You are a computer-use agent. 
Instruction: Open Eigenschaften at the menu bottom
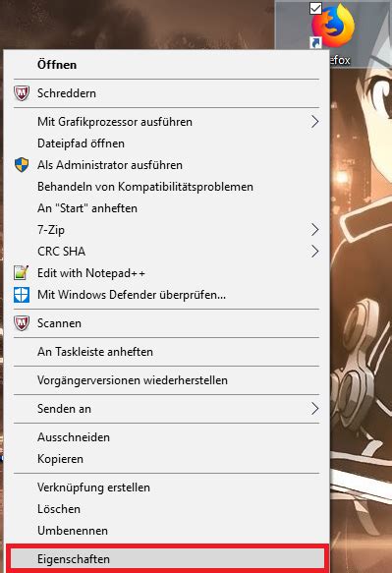coord(167,559)
